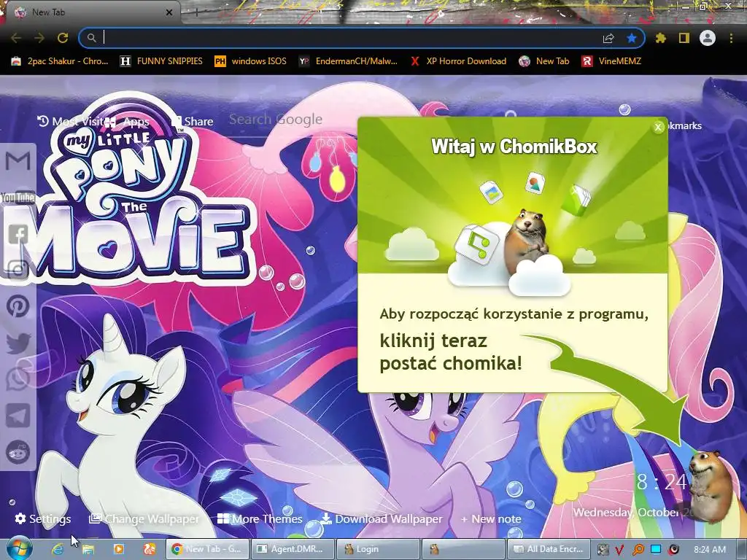Reload the page with the refresh icon
747x560 pixels.
[63, 38]
